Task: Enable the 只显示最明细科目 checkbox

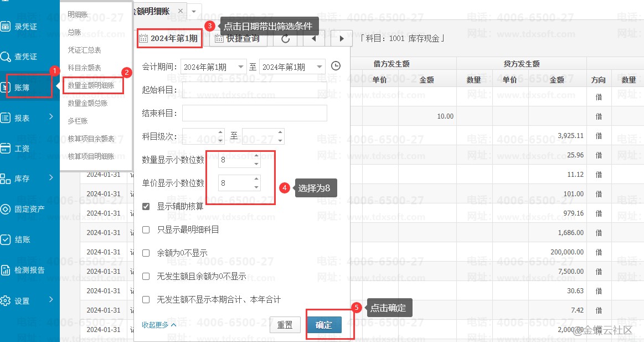Action: click(x=146, y=229)
